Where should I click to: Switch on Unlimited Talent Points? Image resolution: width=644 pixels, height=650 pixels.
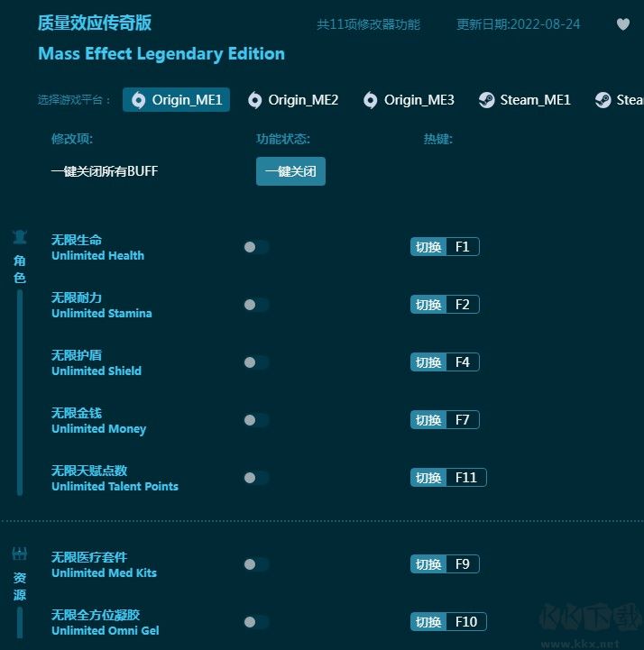pos(255,478)
